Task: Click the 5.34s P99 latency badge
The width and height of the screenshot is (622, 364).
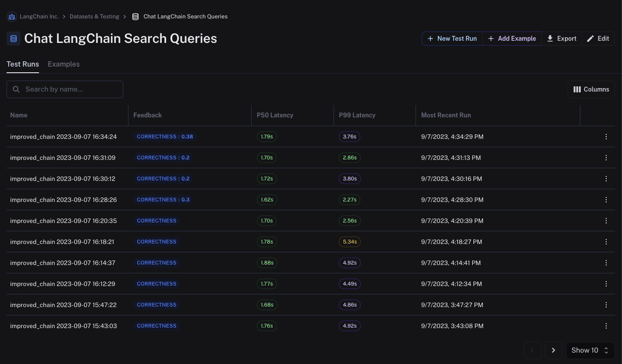Action: pyautogui.click(x=350, y=242)
